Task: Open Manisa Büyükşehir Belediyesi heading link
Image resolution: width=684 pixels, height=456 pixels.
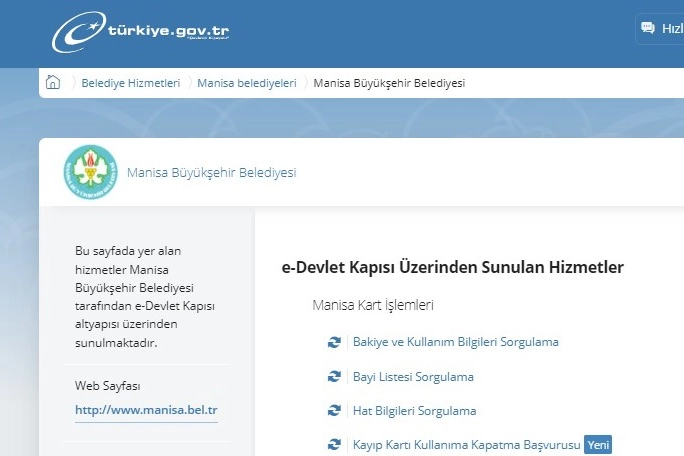Action: [x=212, y=172]
